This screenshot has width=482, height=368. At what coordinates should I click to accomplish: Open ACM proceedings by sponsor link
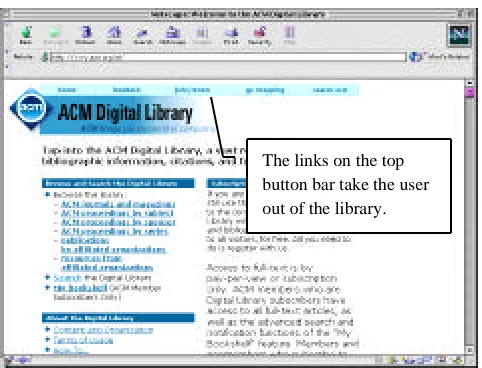(118, 222)
